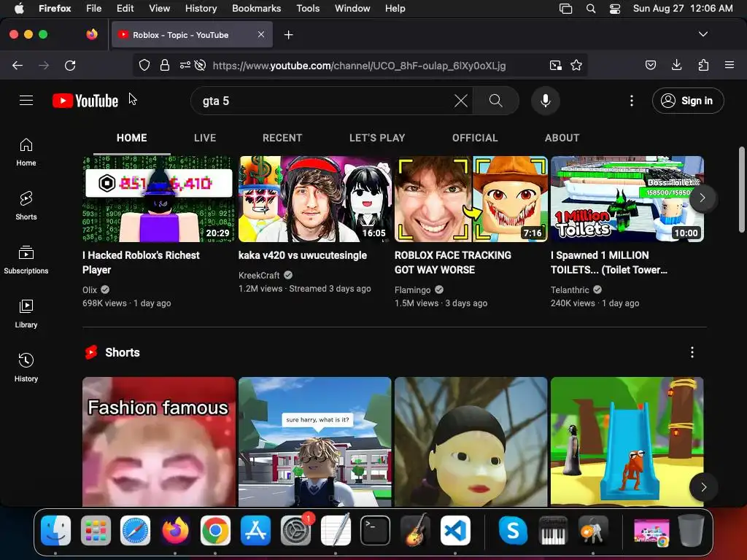Open the Tools menu

(308, 9)
